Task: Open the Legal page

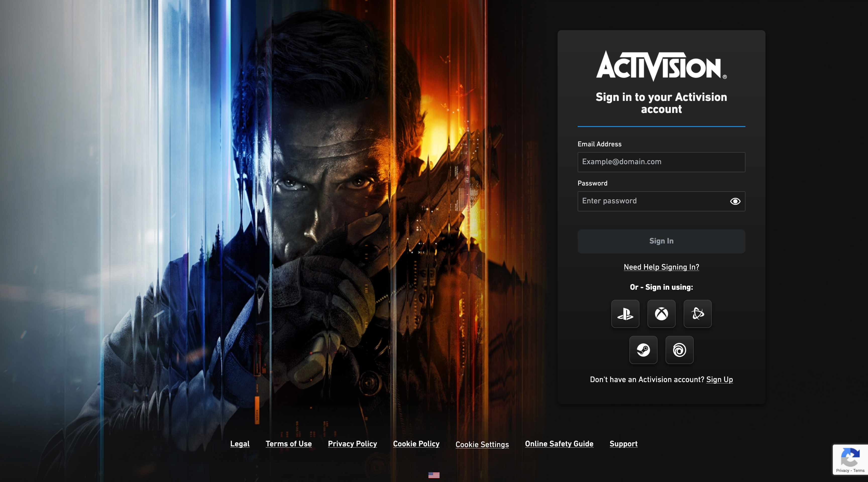Action: [x=240, y=444]
